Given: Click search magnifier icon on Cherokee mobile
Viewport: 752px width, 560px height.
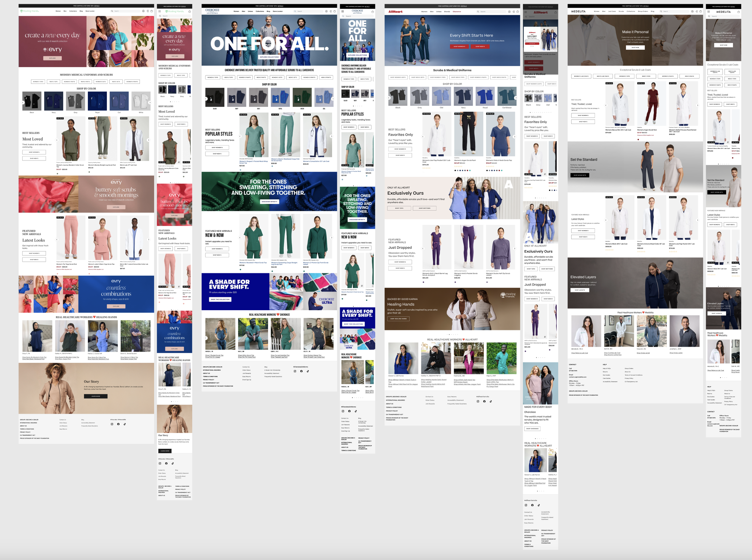Looking at the screenshot, I should 343,16.
